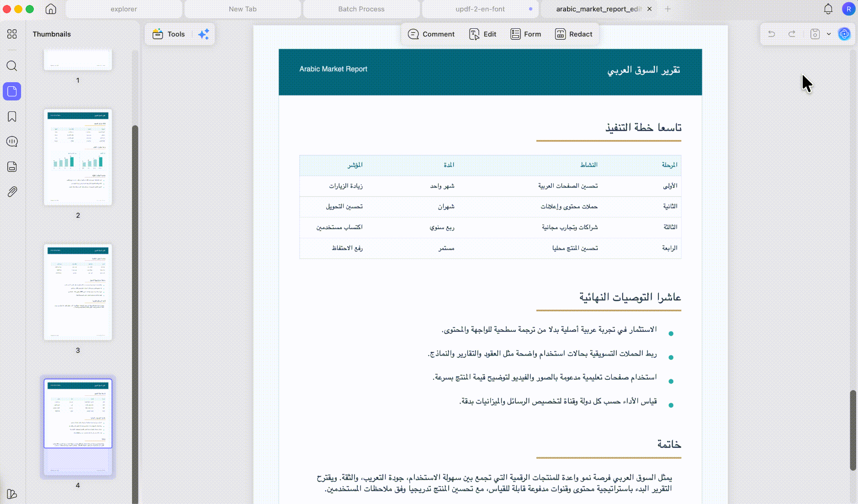Select page 4 thumbnail
Screen dimensions: 858x504
coord(78,427)
